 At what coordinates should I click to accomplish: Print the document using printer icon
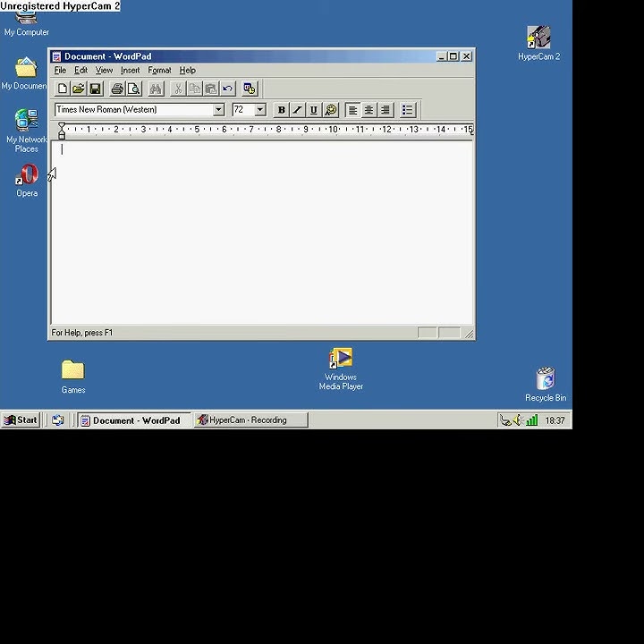click(117, 89)
